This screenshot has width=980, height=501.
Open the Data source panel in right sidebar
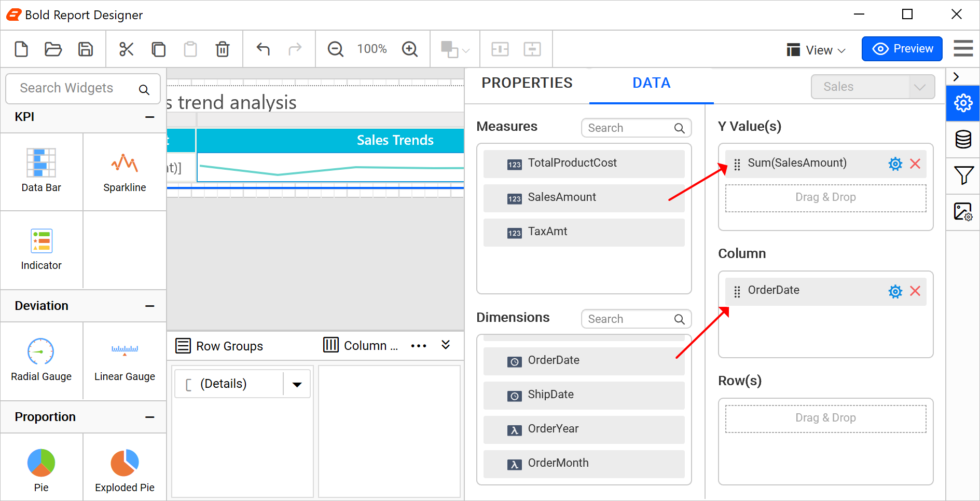point(963,140)
